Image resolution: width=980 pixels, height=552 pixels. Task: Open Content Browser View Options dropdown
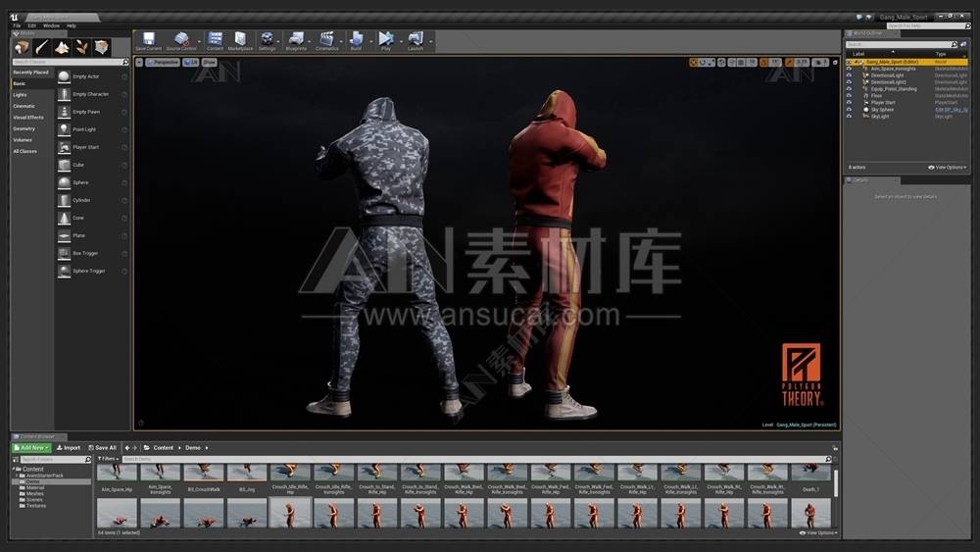click(818, 533)
